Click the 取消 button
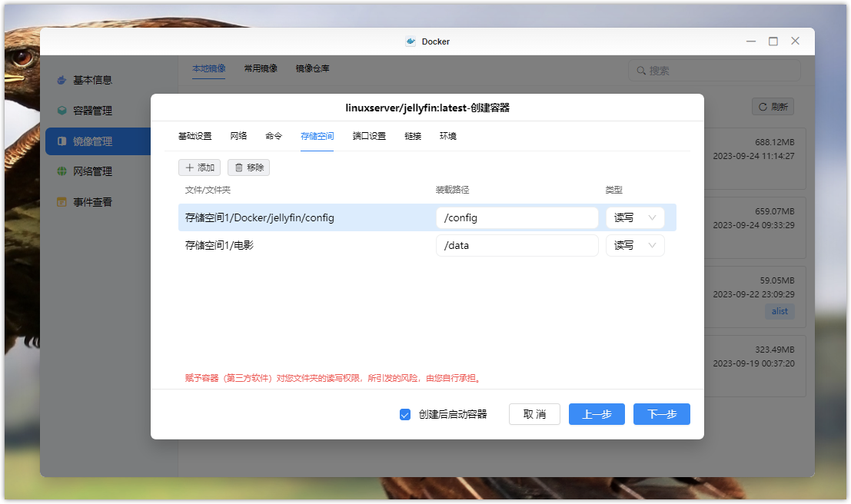Screen dimensions: 851x504 tap(534, 414)
